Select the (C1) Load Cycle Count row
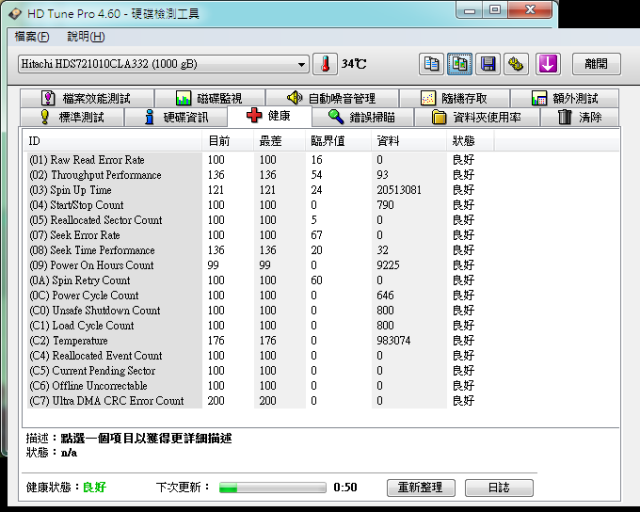This screenshot has width=640, height=512. pos(261,325)
